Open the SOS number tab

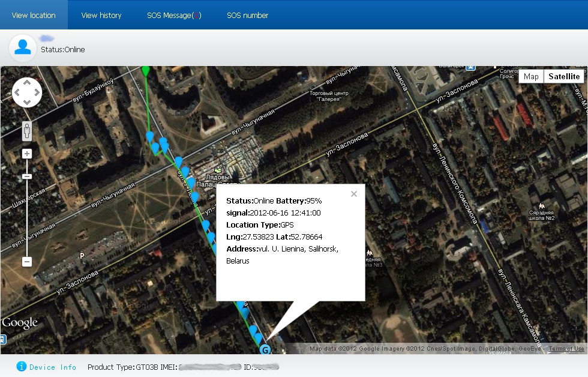coord(247,15)
